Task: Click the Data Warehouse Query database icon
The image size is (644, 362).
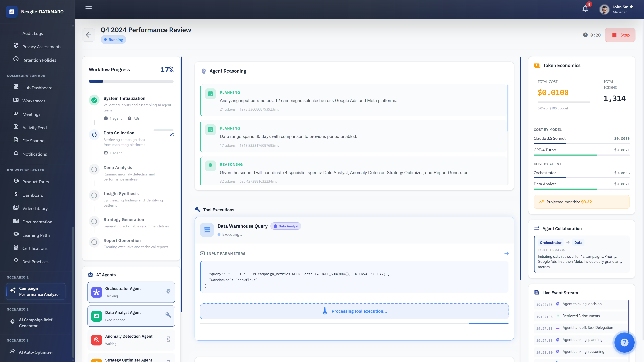Action: pyautogui.click(x=207, y=230)
